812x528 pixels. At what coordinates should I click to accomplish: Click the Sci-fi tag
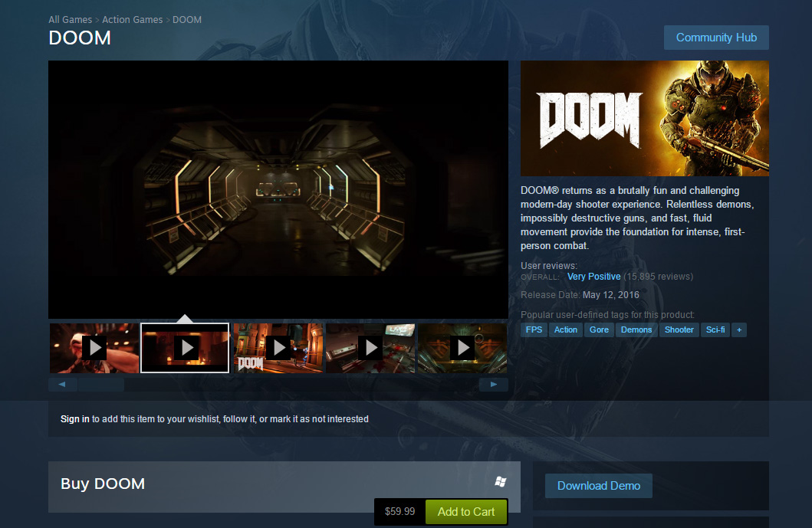pos(715,330)
